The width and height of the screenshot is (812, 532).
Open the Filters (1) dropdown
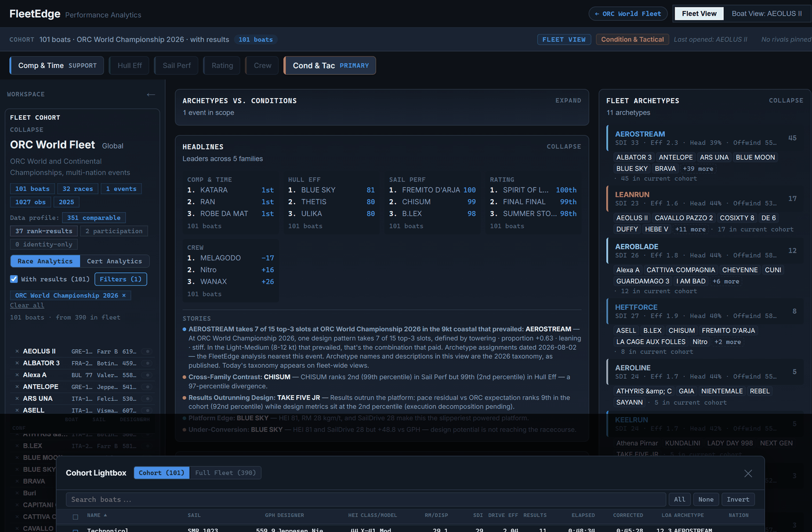pos(121,279)
